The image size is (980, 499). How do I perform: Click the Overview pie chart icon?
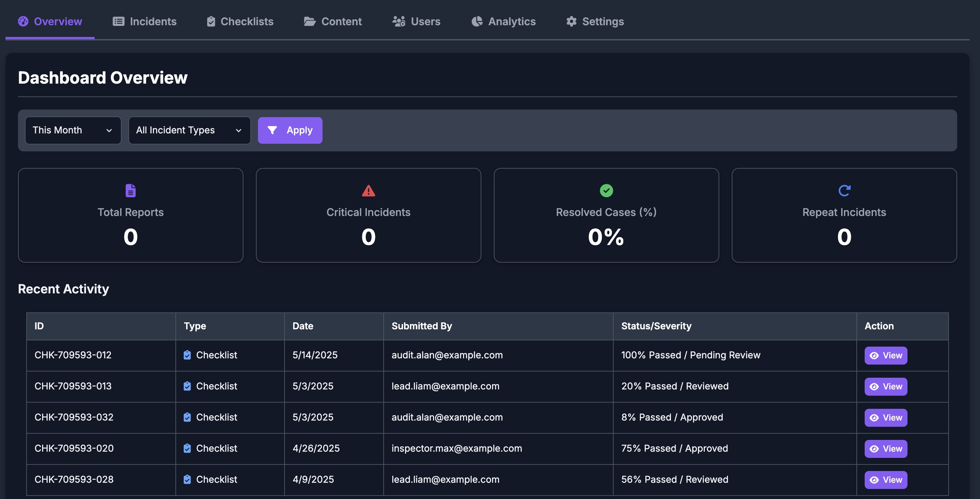(23, 21)
